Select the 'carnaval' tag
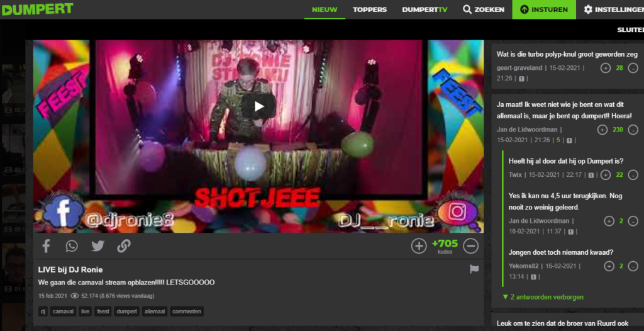The height and width of the screenshot is (331, 644). (x=64, y=311)
